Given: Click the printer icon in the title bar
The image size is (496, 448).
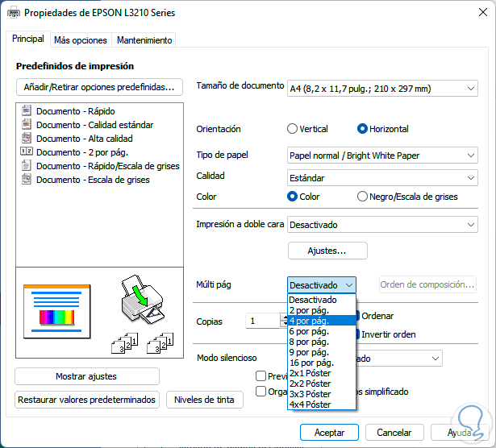Looking at the screenshot, I should pos(14,13).
